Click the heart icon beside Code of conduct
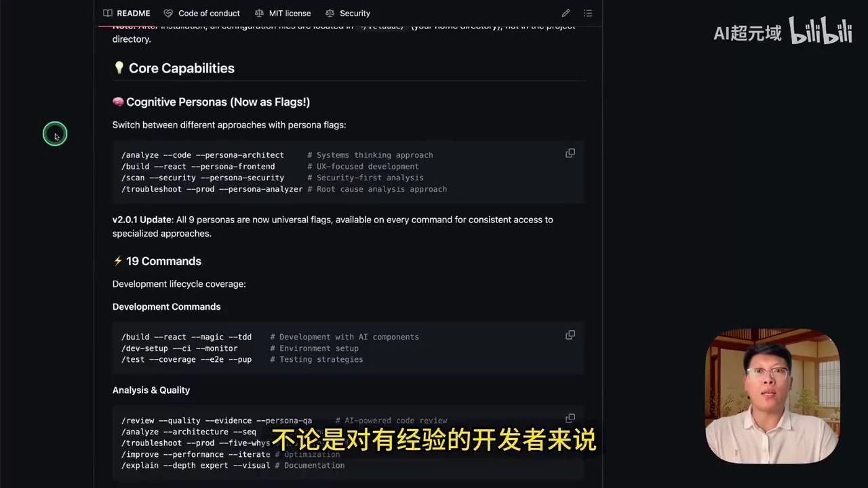 pos(167,13)
